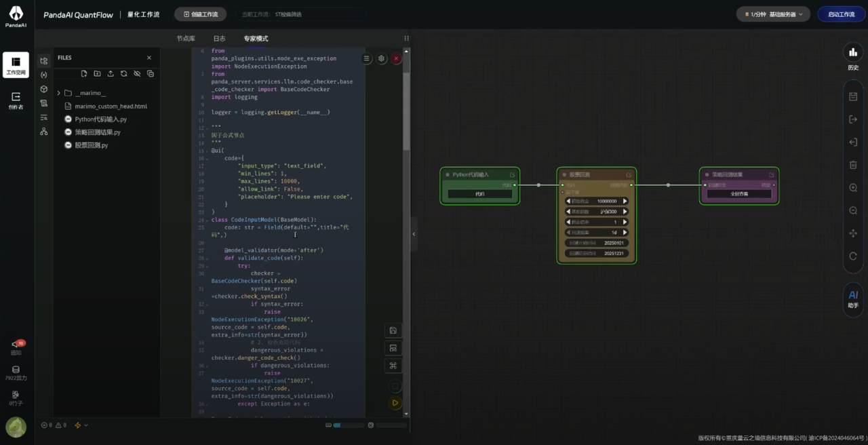Open the 1/分钟 基础服务器 dropdown
Screen dimensions: 868x445
[x=773, y=14]
